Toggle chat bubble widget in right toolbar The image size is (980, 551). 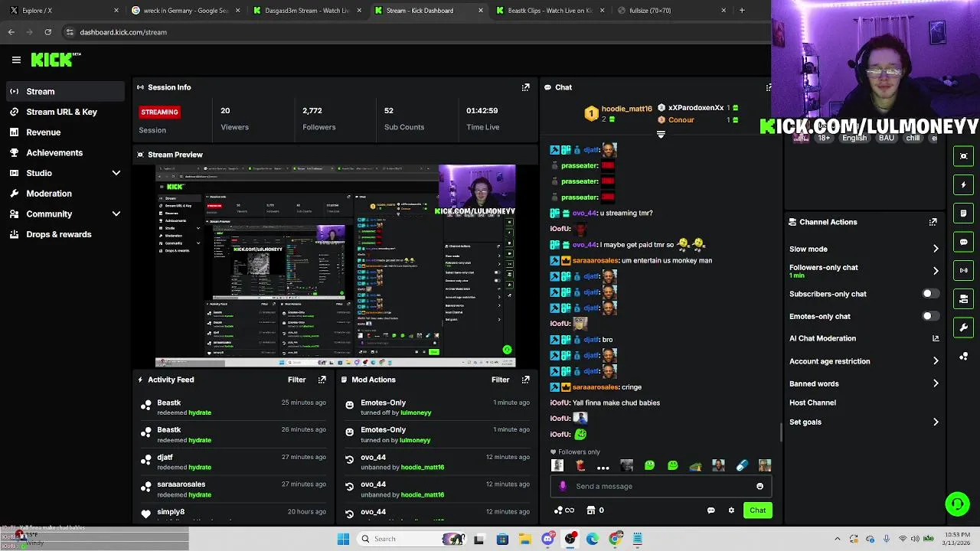click(x=963, y=242)
